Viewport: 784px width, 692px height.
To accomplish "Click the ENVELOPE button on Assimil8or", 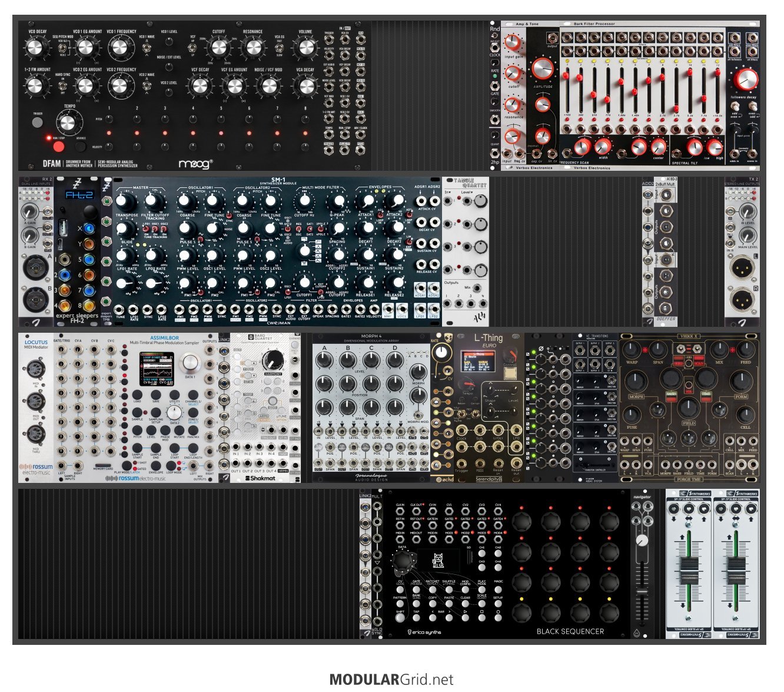I will point(155,465).
